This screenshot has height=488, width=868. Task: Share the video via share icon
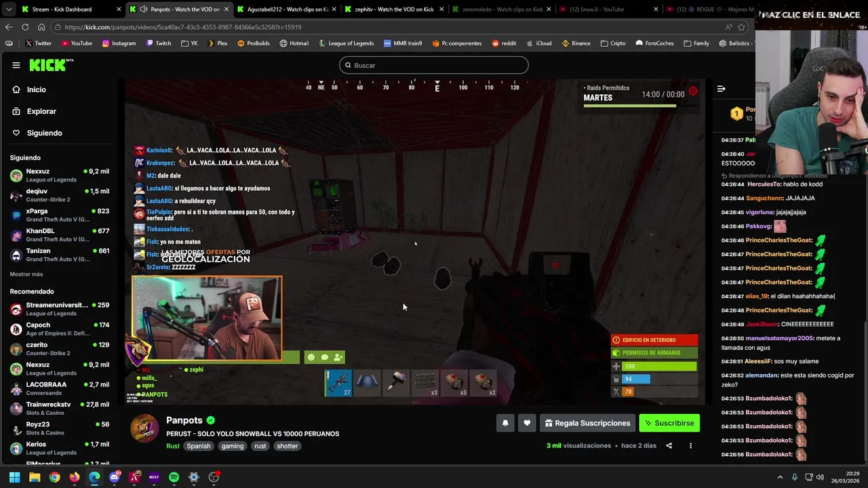point(669,445)
